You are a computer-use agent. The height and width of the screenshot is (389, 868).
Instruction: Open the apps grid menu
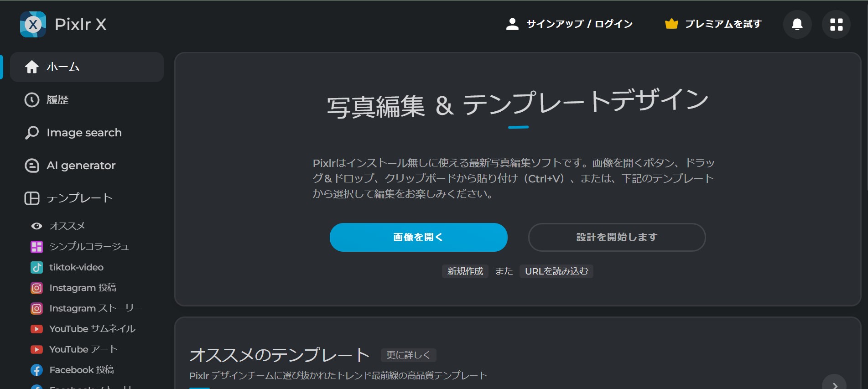pos(836,24)
